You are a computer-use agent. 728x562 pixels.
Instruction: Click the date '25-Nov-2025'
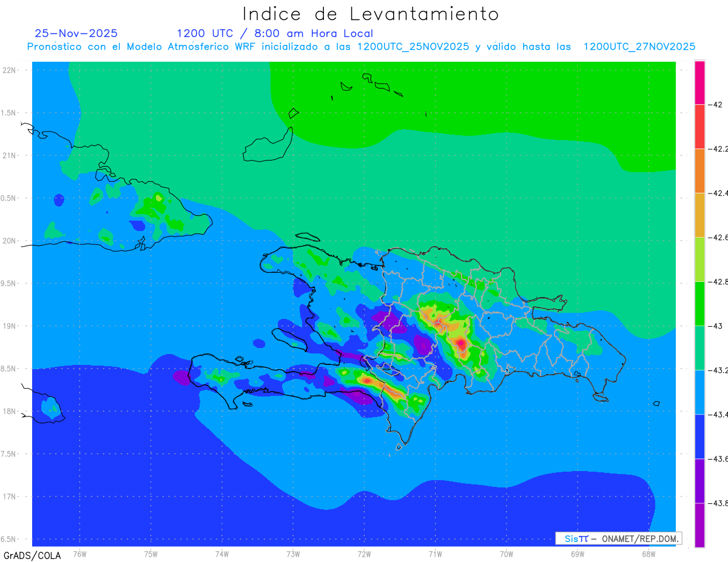tap(76, 33)
